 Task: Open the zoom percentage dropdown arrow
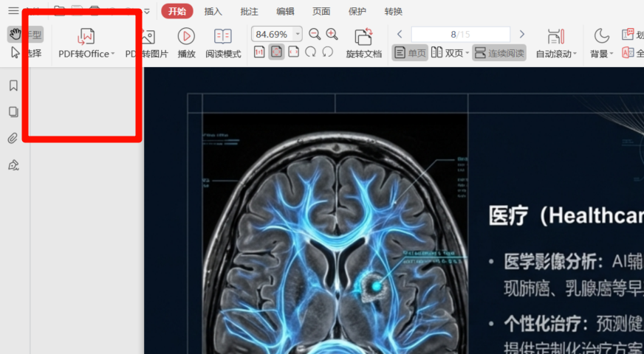point(298,34)
